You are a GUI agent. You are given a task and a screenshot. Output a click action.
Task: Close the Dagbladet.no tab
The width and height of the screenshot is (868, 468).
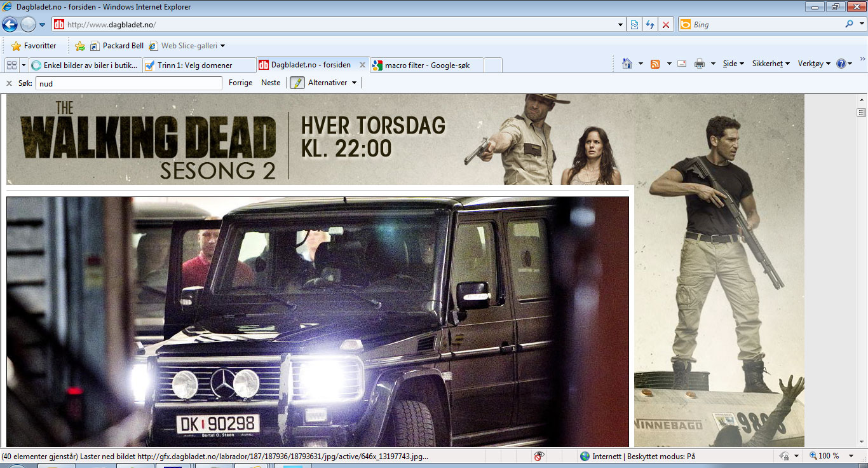tap(363, 65)
